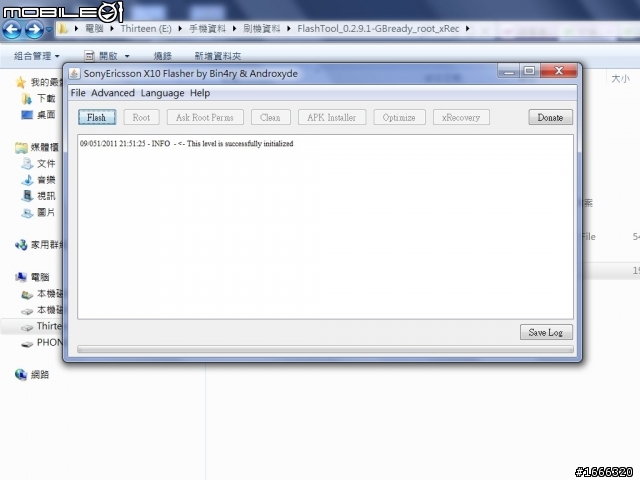Screen dimensions: 640x480
Task: Click the Java icon in Flasher title bar
Action: click(x=74, y=73)
